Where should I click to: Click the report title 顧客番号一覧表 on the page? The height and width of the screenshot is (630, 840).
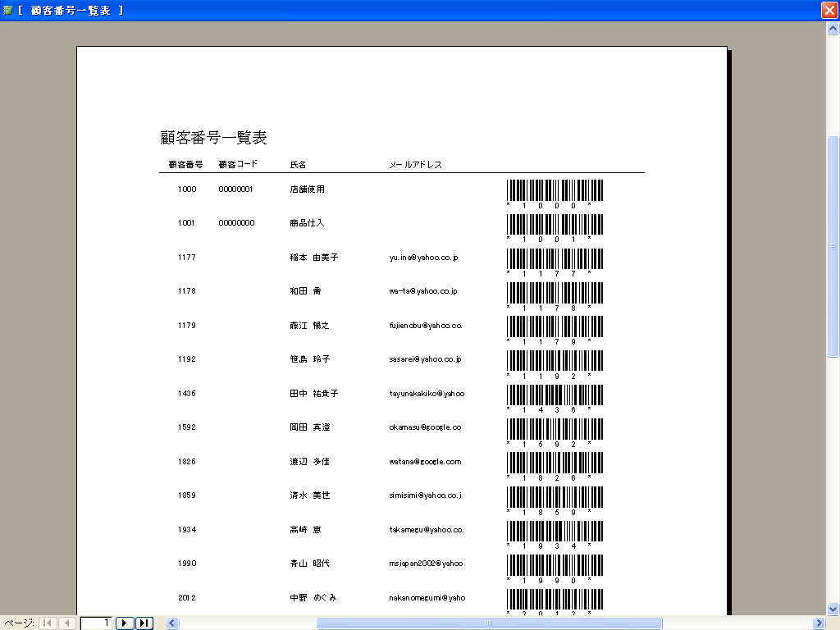coord(213,138)
